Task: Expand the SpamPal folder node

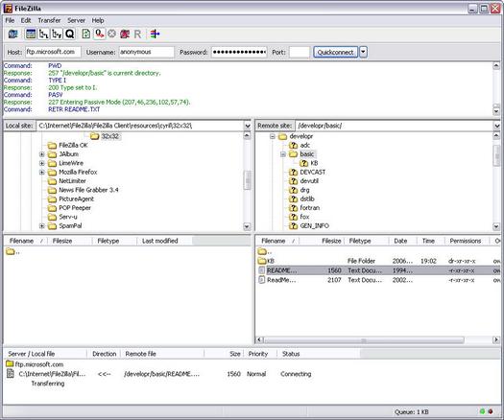Action: pyautogui.click(x=42, y=226)
